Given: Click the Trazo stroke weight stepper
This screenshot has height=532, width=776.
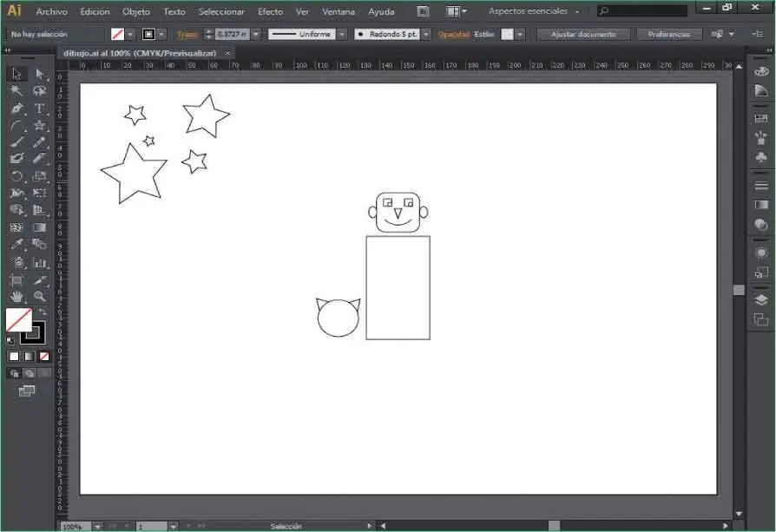Looking at the screenshot, I should [208, 34].
